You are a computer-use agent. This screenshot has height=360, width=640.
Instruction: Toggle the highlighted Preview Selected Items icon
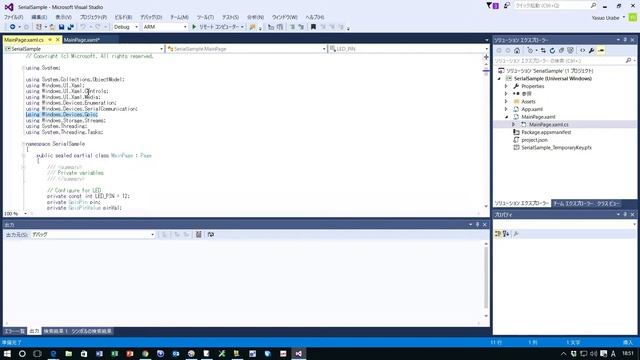(x=601, y=51)
